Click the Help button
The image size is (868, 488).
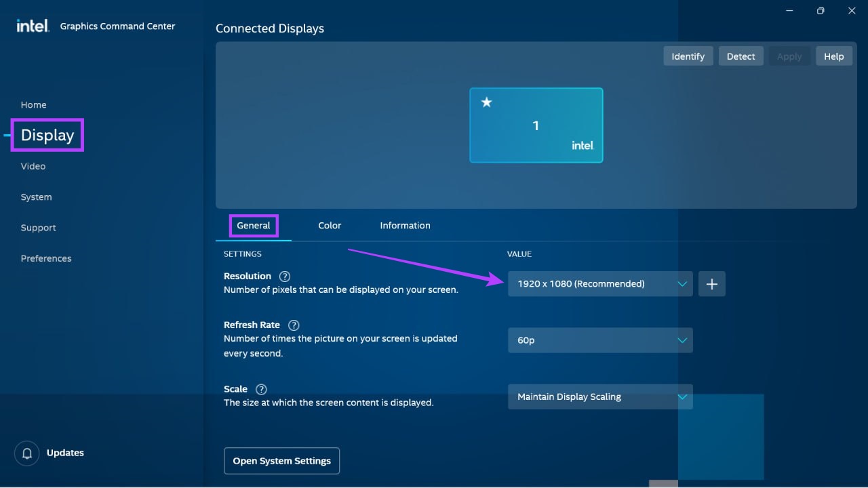click(834, 56)
